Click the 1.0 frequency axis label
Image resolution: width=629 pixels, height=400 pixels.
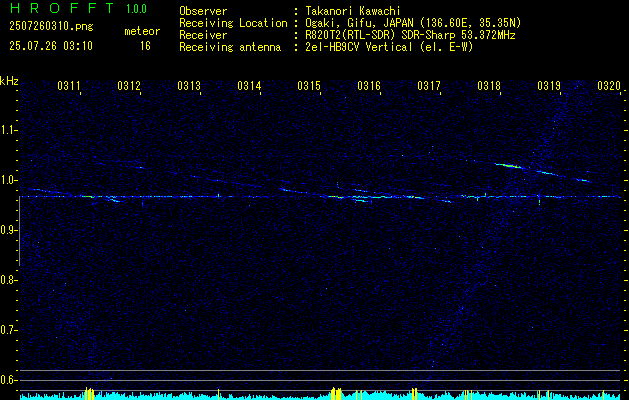pos(8,180)
